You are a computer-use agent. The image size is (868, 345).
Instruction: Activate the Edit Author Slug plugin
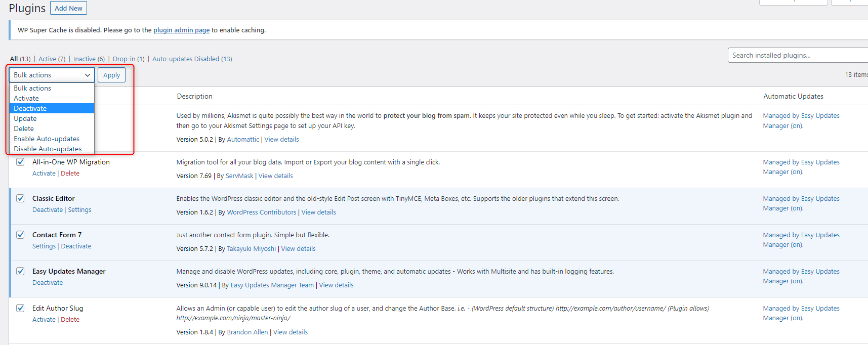(44, 319)
